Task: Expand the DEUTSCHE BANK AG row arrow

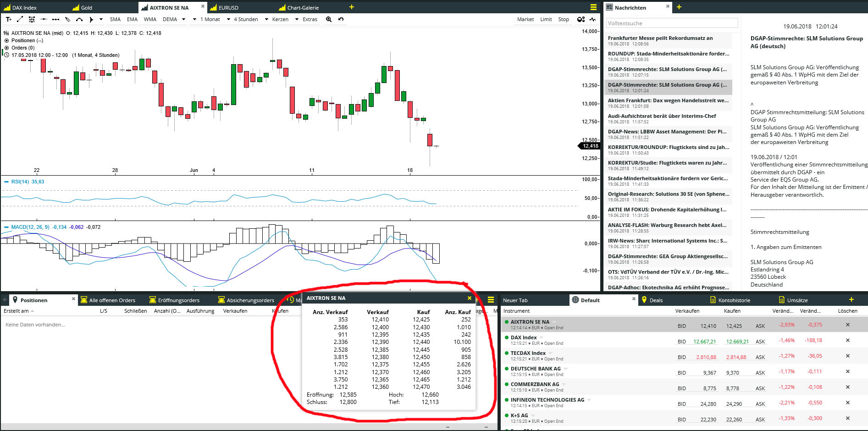Action: pyautogui.click(x=565, y=369)
